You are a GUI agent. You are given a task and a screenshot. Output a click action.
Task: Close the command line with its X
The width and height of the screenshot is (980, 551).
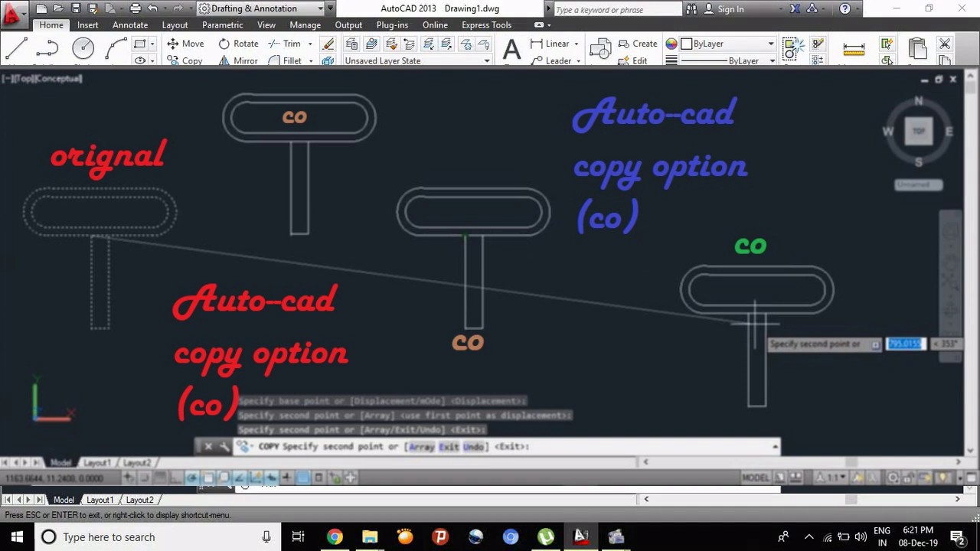(x=207, y=447)
